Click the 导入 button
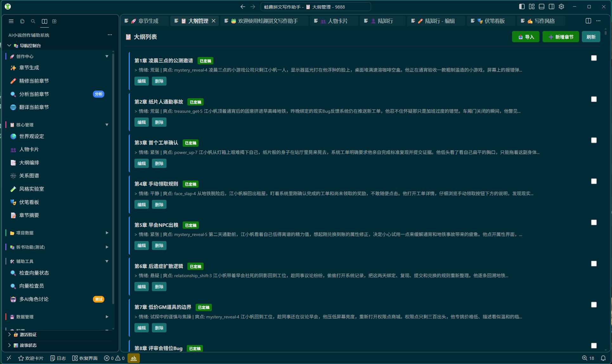Image resolution: width=612 pixels, height=364 pixels. 526,37
